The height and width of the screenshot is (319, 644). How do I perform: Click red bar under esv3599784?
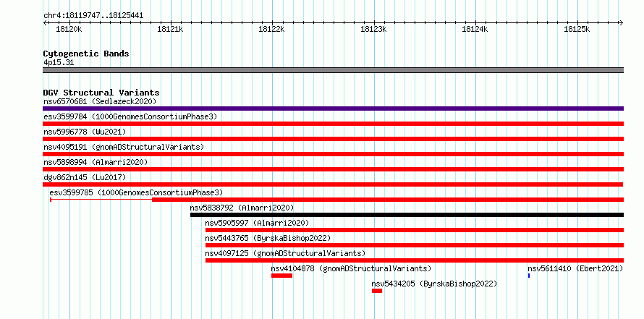pos(333,124)
